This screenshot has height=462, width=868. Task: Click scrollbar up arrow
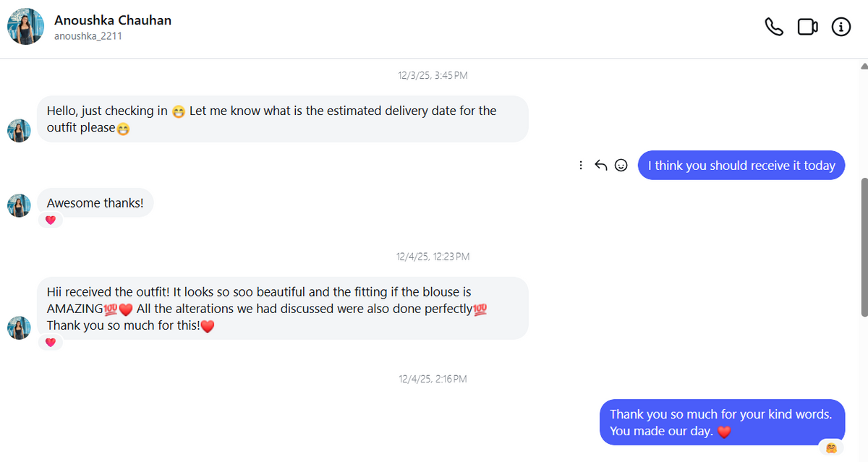(864, 66)
